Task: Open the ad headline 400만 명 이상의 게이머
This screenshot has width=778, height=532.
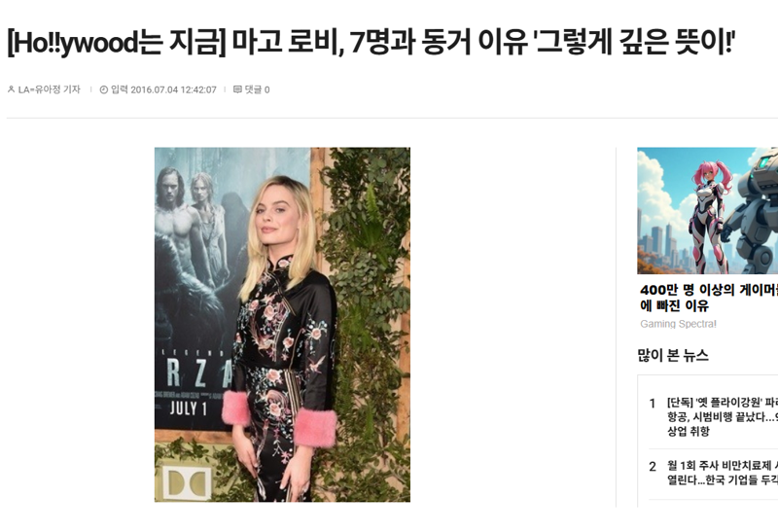Action: [x=709, y=298]
